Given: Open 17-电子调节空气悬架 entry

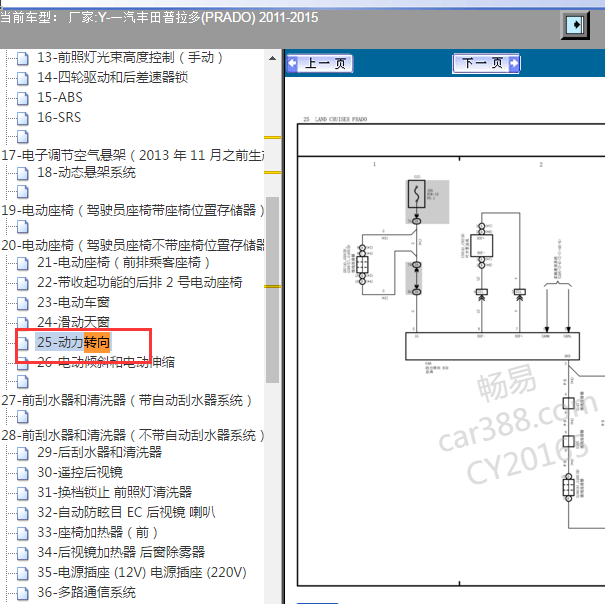Looking at the screenshot, I should pos(133,155).
